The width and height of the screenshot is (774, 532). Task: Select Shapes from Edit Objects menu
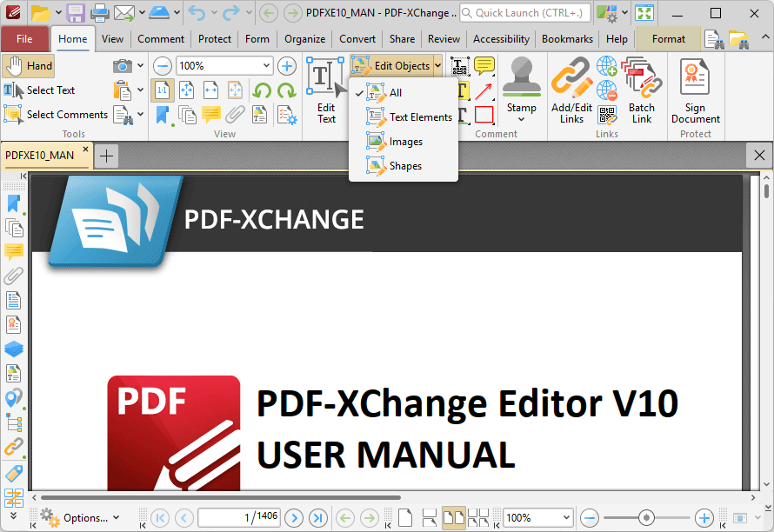coord(403,166)
